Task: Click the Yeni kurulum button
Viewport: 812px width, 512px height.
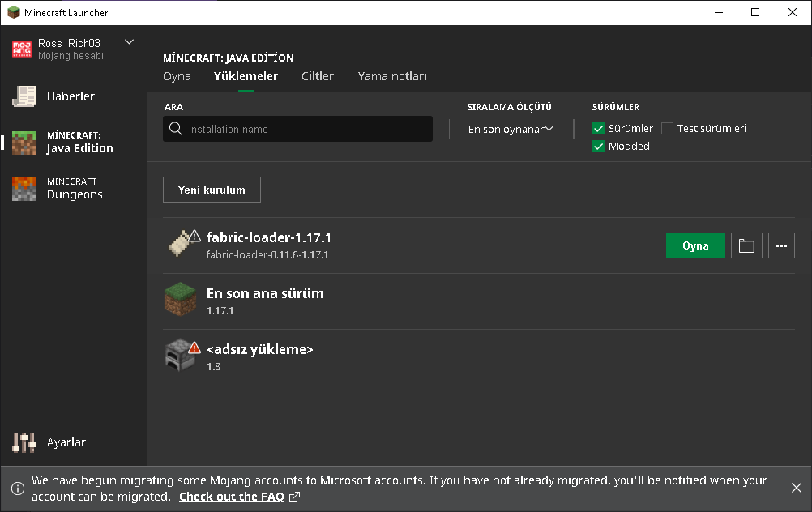Action: coord(212,190)
